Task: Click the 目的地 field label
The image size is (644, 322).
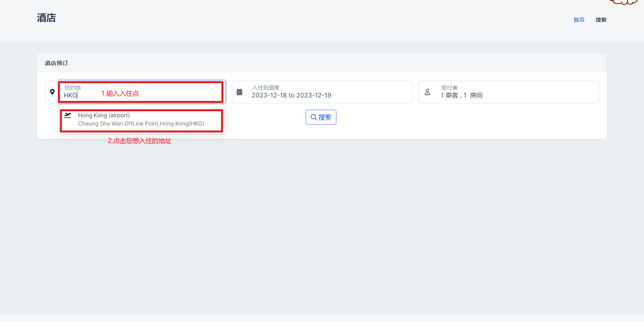Action: (x=73, y=88)
